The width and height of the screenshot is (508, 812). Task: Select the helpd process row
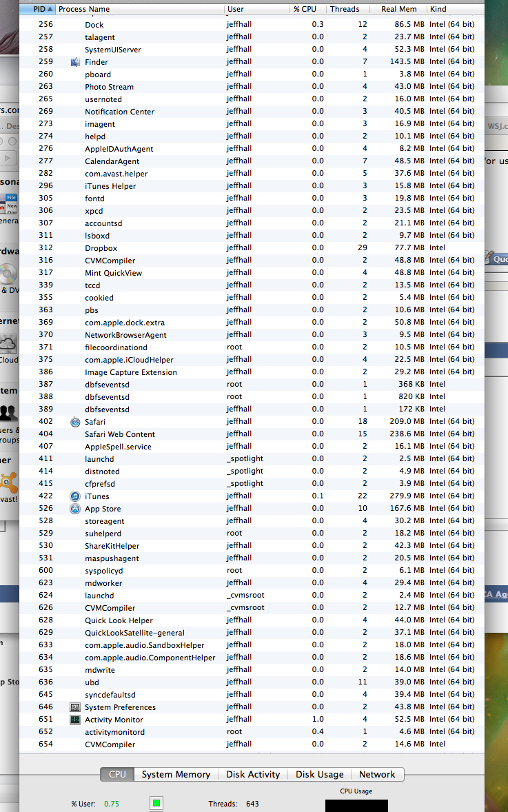(252, 136)
